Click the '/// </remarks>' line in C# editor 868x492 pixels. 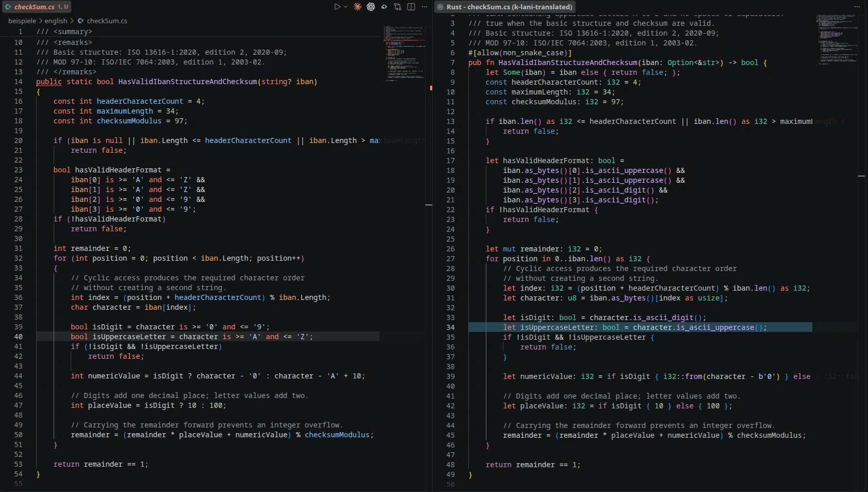[67, 72]
